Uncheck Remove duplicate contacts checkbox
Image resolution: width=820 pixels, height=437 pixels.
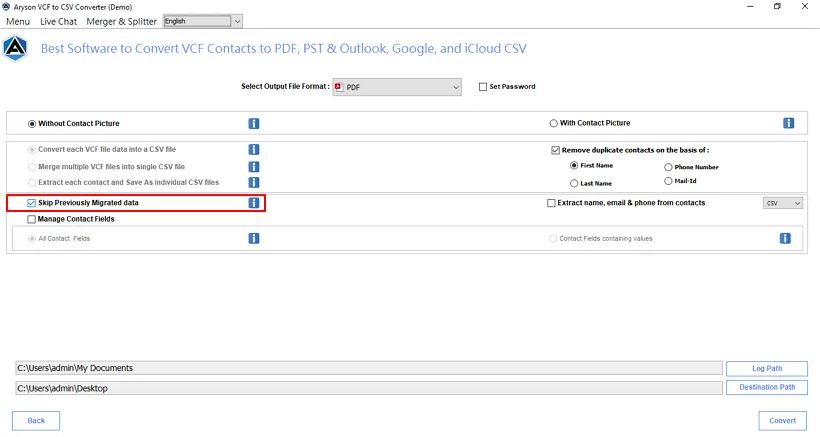tap(555, 151)
